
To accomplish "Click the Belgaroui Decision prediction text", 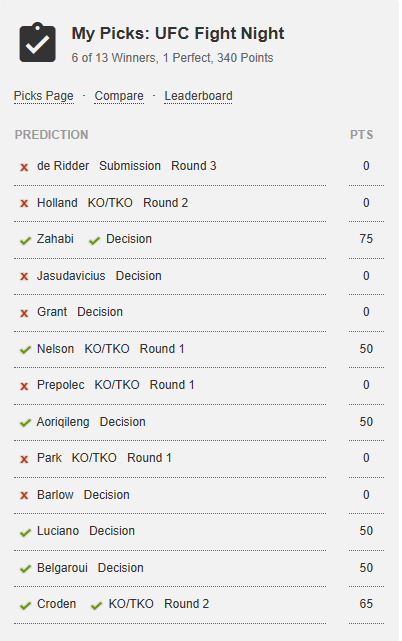I will coord(90,567).
